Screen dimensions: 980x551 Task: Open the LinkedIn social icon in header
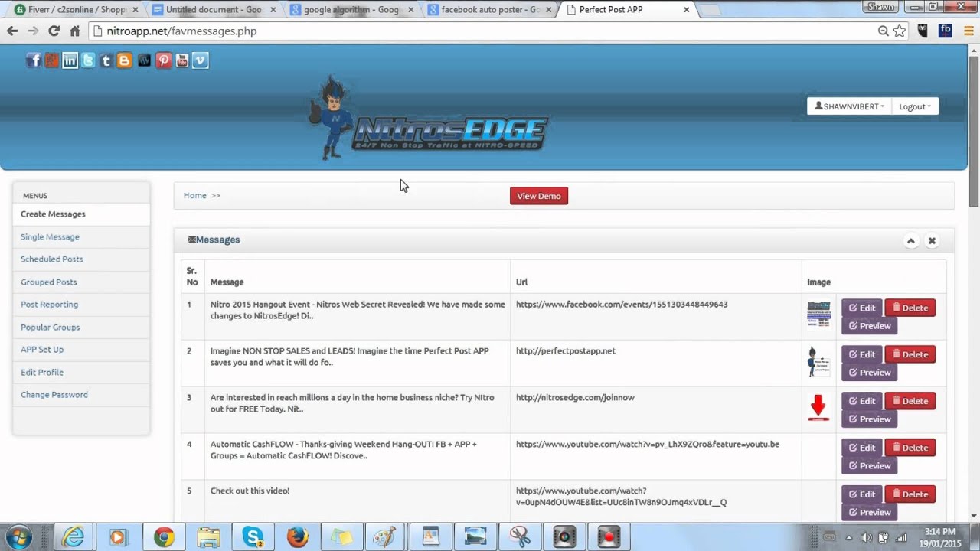(x=70, y=60)
